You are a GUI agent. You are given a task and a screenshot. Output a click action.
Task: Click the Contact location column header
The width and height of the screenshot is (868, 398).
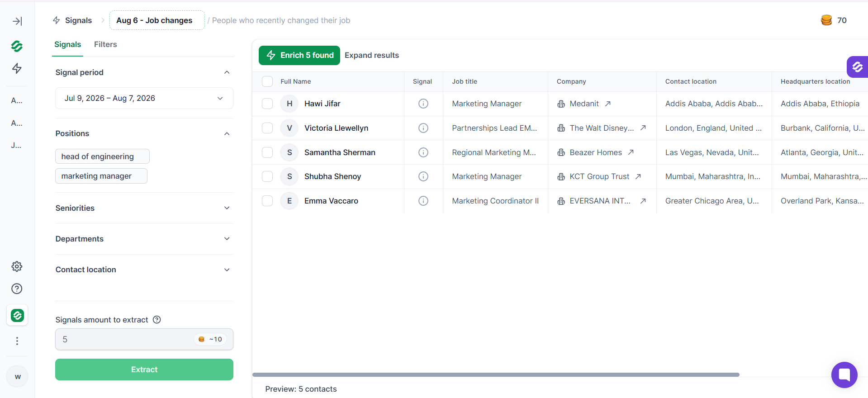tap(691, 81)
